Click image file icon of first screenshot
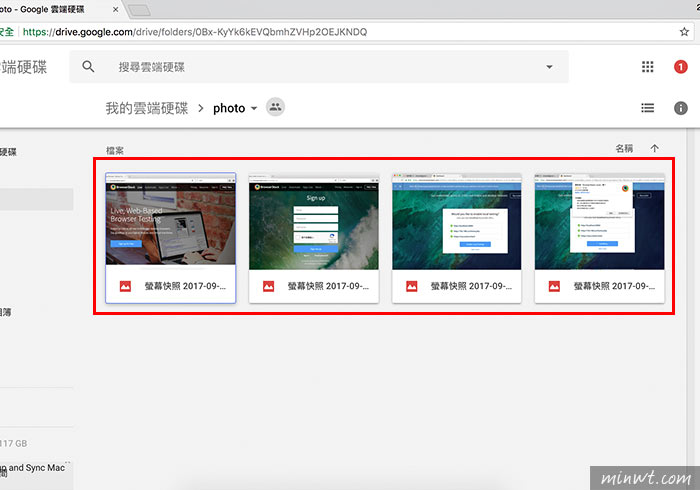 [125, 287]
